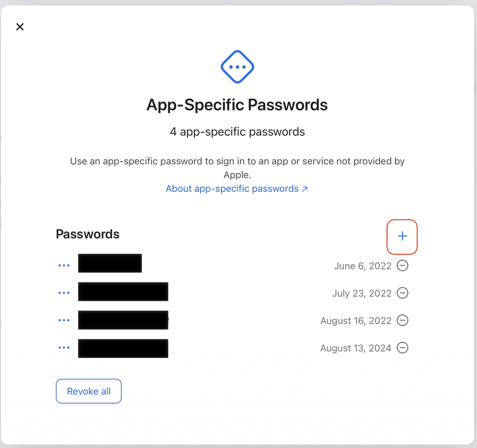The height and width of the screenshot is (448, 477).
Task: Select the first password's name label
Action: (110, 264)
